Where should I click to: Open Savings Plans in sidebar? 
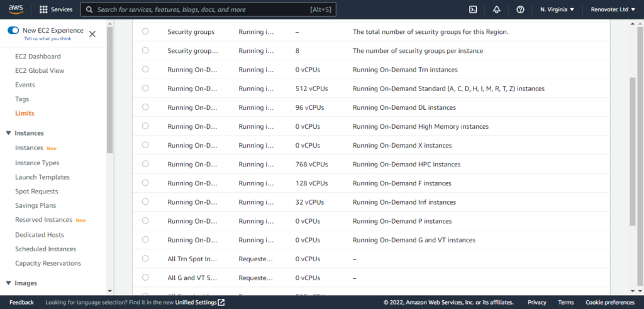[x=35, y=205]
